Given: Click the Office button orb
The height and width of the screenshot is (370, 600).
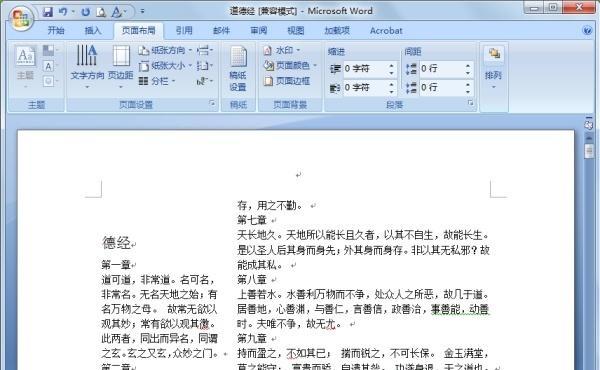Looking at the screenshot, I should 21,17.
